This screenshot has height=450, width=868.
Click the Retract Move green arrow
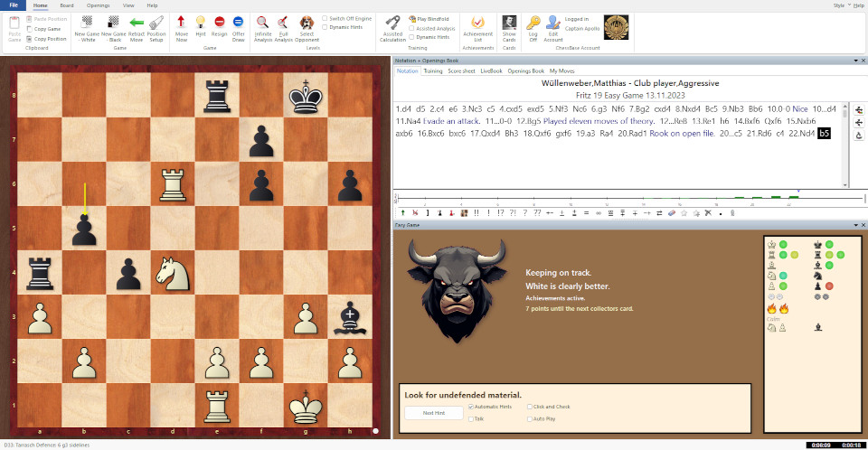pos(136,25)
